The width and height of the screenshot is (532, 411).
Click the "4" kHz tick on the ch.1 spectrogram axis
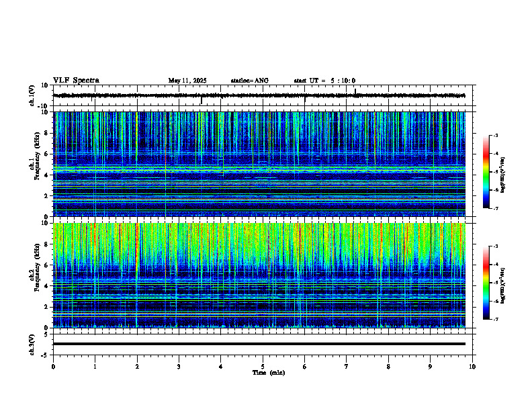coord(47,175)
